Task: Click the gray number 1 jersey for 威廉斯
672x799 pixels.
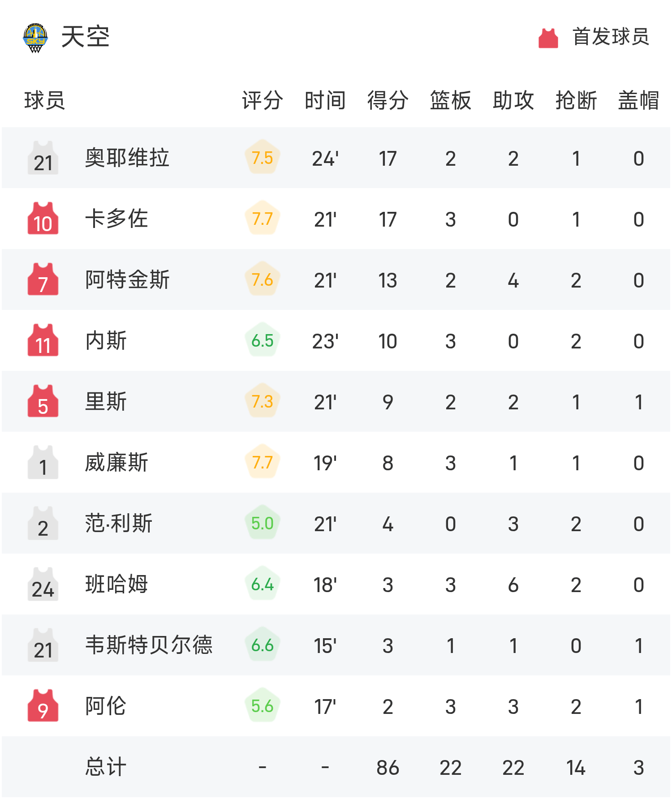Action: coord(43,462)
